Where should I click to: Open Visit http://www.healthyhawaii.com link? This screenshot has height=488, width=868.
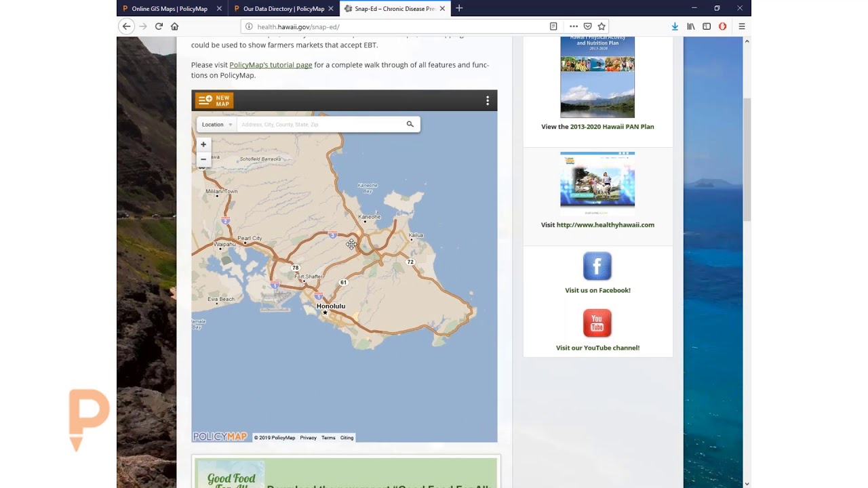point(597,225)
